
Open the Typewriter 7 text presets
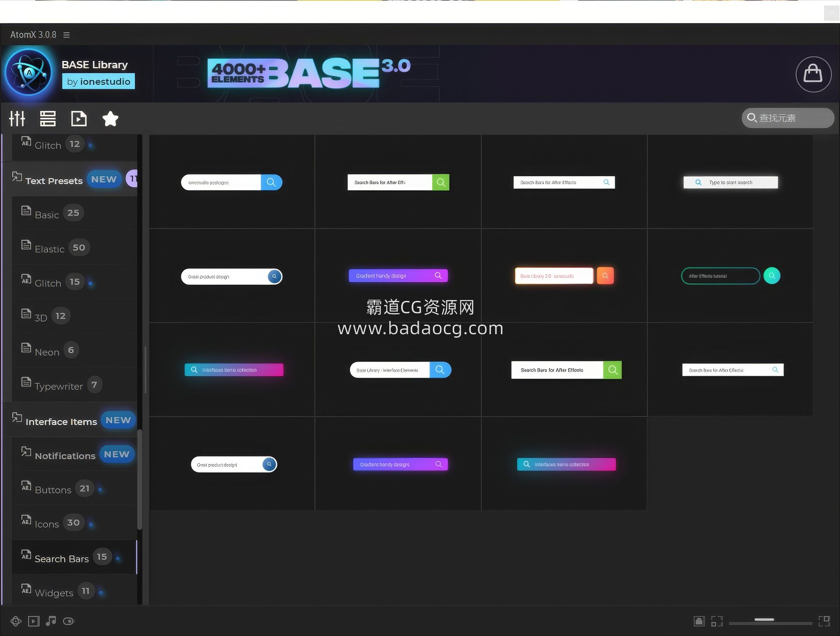(74, 385)
